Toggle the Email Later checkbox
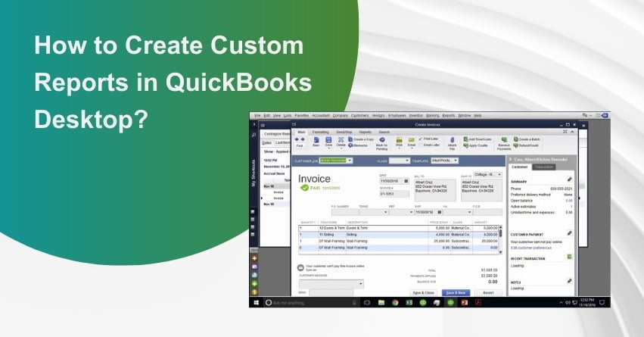644x337 pixels. tap(421, 145)
